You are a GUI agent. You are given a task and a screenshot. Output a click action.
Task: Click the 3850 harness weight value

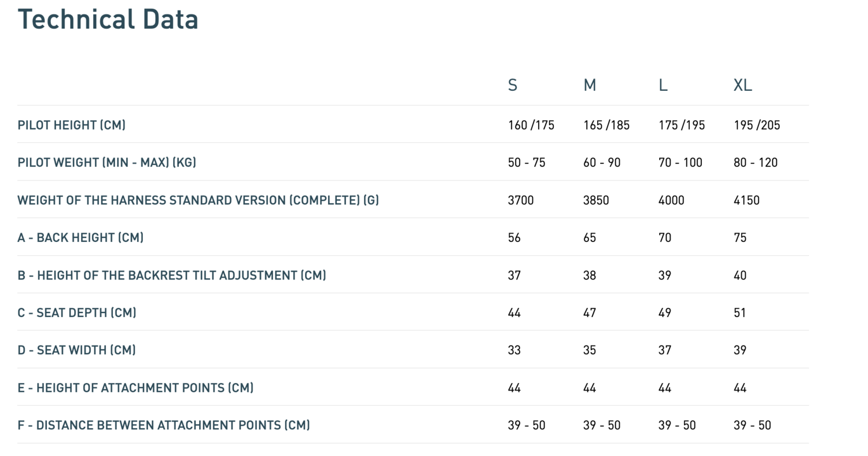[x=596, y=200]
